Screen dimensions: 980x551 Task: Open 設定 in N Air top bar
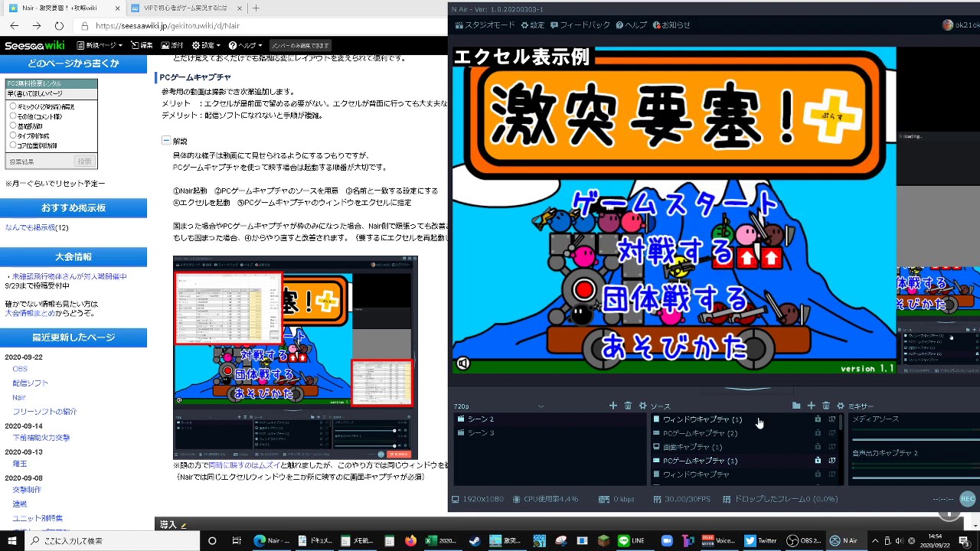533,25
